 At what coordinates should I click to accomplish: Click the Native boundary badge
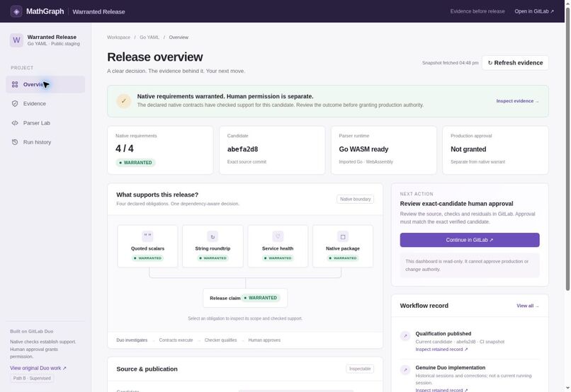355,200
